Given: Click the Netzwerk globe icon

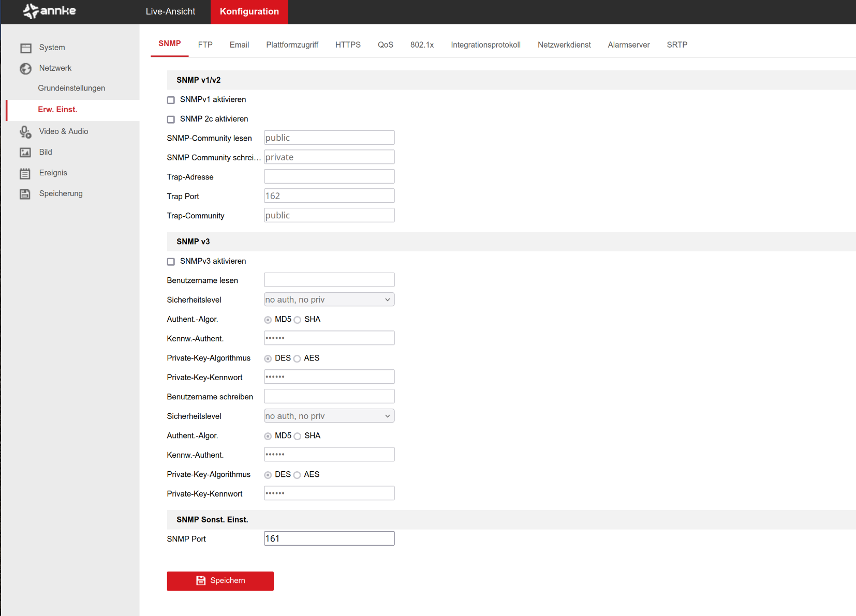Looking at the screenshot, I should (25, 69).
